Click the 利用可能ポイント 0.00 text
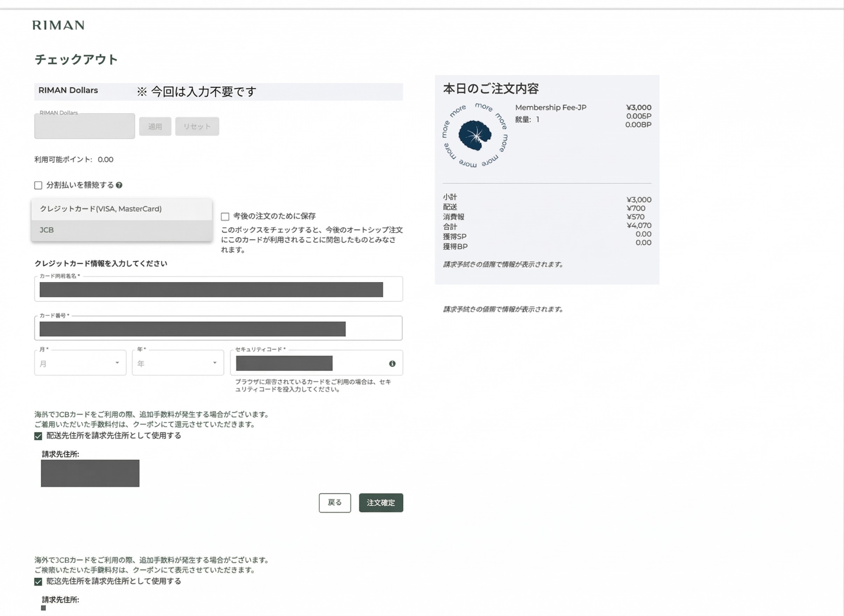The height and width of the screenshot is (616, 844). [74, 160]
